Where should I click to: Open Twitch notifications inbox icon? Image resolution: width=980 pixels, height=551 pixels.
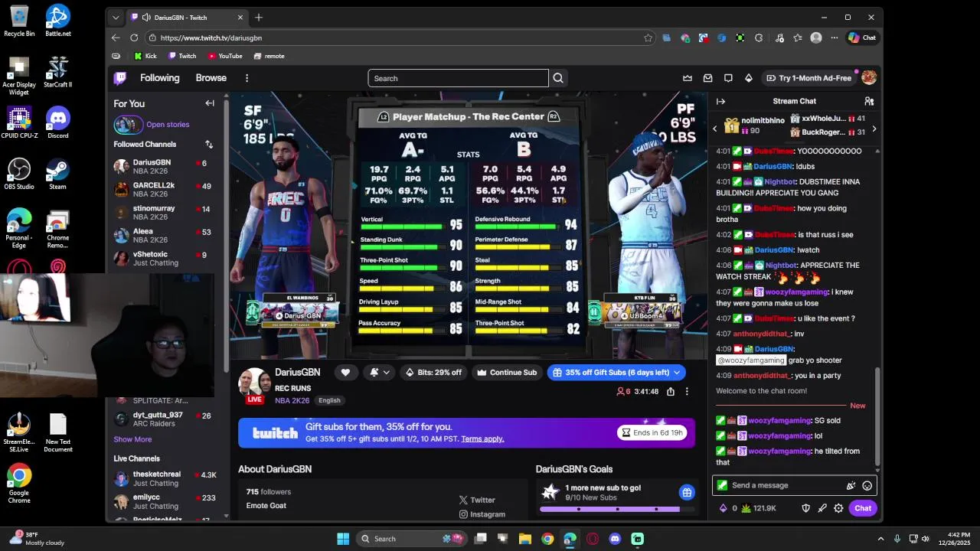(708, 78)
